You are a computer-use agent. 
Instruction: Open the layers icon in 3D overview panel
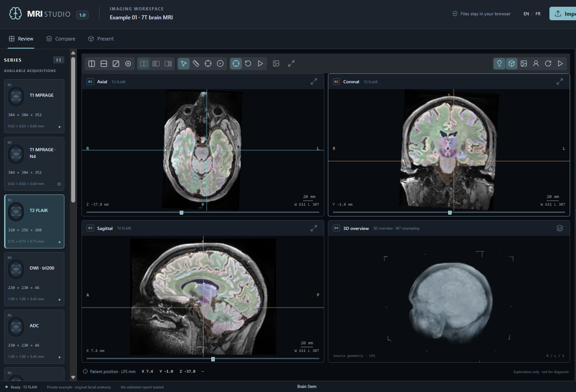click(560, 228)
